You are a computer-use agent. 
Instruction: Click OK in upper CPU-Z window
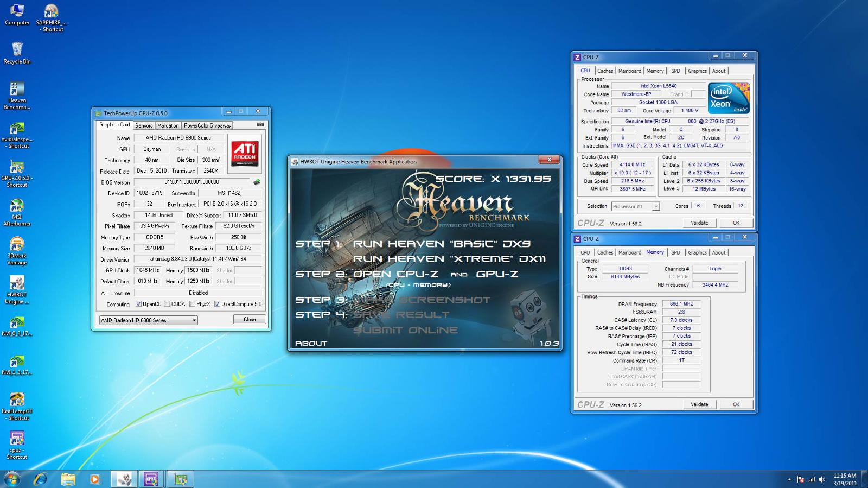[736, 223]
